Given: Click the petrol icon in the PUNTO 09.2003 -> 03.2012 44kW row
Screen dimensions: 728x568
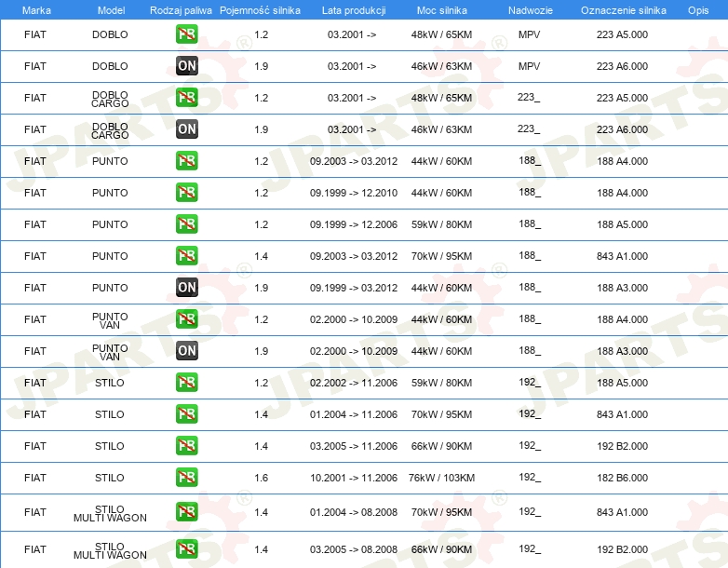Looking at the screenshot, I should click(x=186, y=160).
